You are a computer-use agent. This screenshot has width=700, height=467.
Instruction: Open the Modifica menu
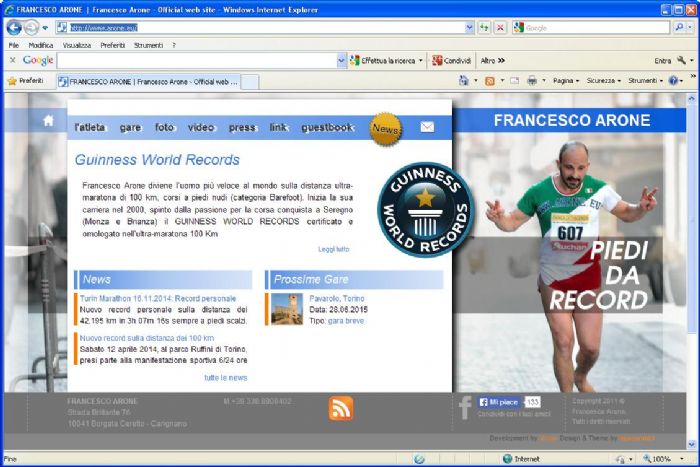coord(41,45)
